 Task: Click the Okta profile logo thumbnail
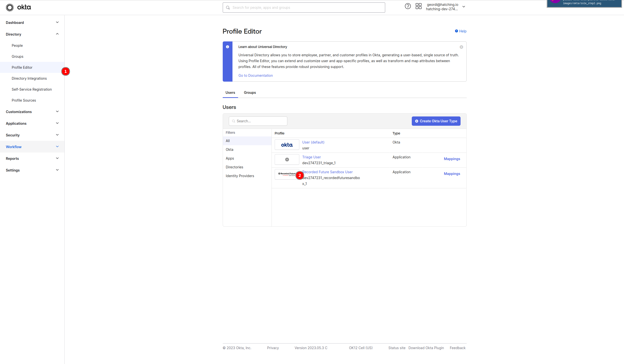287,145
